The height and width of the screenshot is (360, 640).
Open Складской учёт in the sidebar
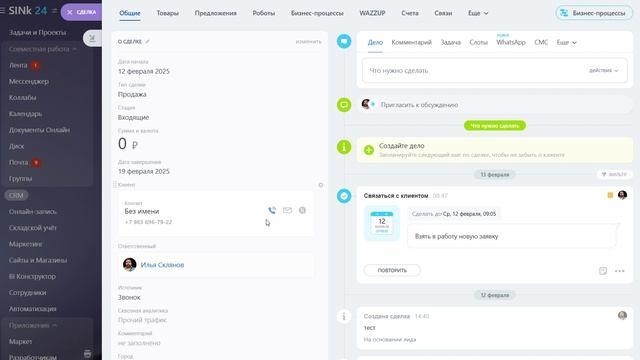coord(33,228)
